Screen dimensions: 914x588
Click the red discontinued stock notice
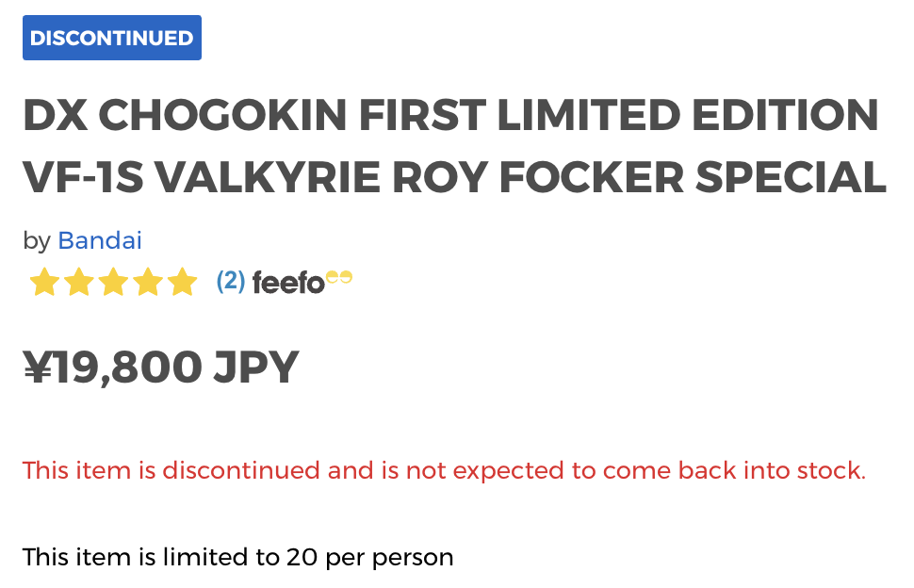pyautogui.click(x=444, y=470)
